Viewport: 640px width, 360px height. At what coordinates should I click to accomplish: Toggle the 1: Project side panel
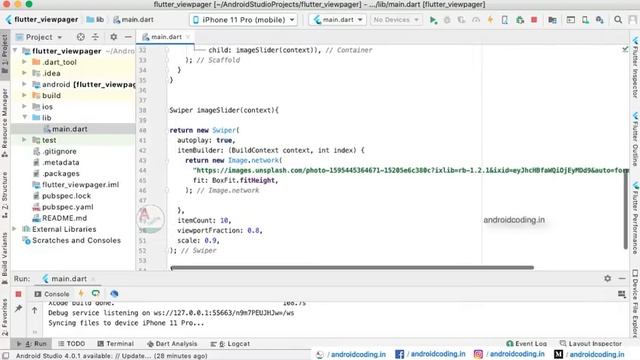4,53
